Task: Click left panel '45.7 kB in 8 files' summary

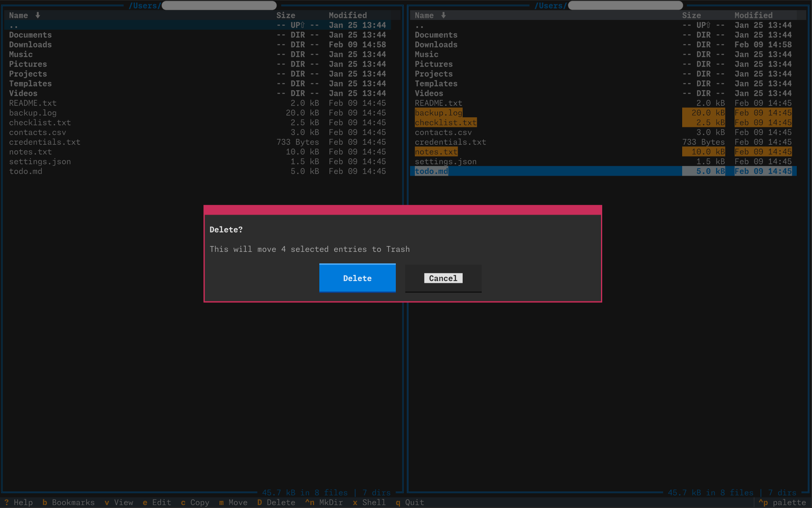Action: (x=304, y=493)
